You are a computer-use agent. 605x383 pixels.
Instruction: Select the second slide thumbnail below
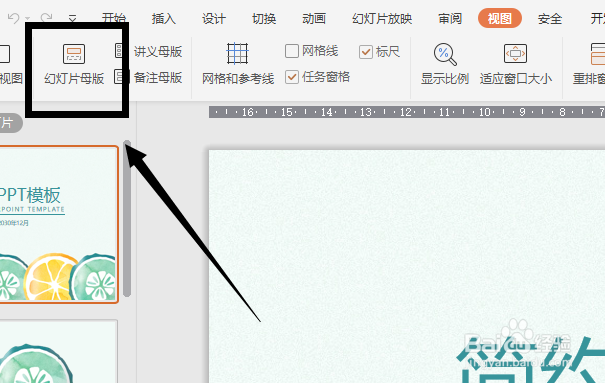coord(58,351)
